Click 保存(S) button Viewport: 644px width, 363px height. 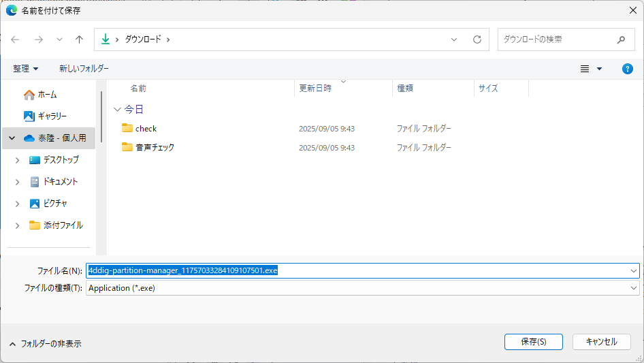tap(534, 342)
